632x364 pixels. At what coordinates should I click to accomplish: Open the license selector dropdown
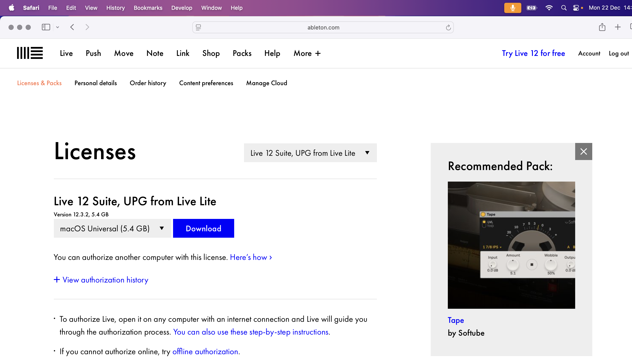[310, 153]
